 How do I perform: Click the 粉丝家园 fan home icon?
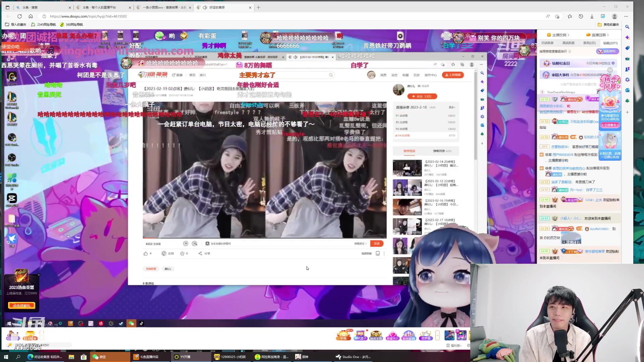point(409,335)
